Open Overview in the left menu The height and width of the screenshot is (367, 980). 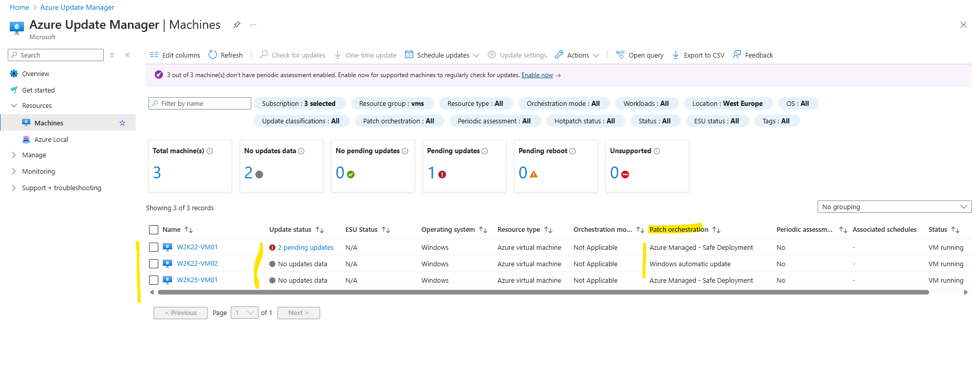pos(35,74)
